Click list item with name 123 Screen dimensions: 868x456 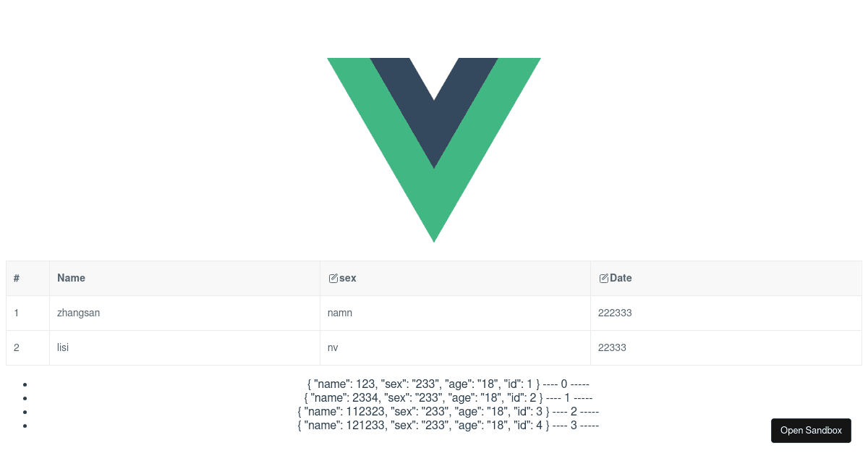(x=448, y=384)
